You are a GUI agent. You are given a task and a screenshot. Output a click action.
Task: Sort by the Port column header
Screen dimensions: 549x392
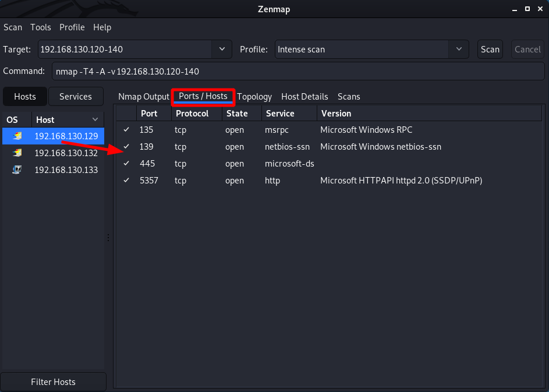[154, 114]
